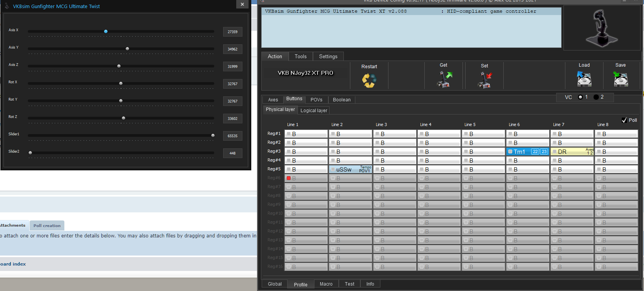Image resolution: width=644 pixels, height=291 pixels.
Task: Switch to the POVs tab
Action: pyautogui.click(x=316, y=99)
